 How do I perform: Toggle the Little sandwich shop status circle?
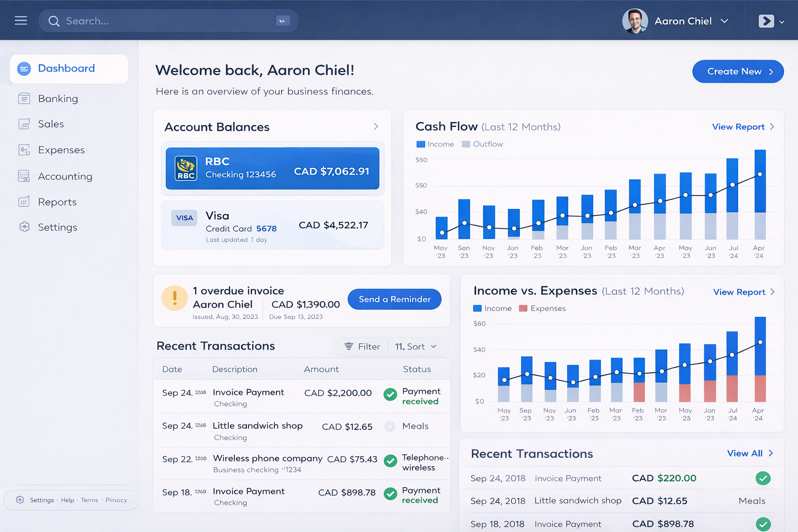(390, 427)
